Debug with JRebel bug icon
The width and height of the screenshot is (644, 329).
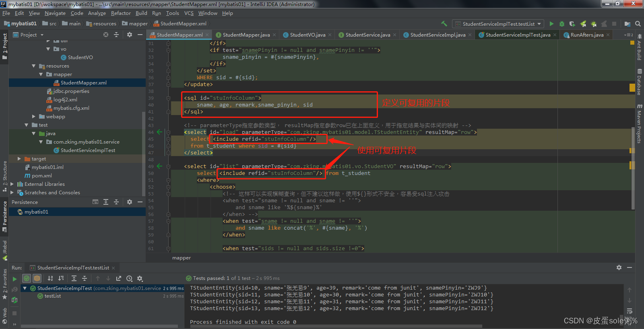click(x=593, y=24)
